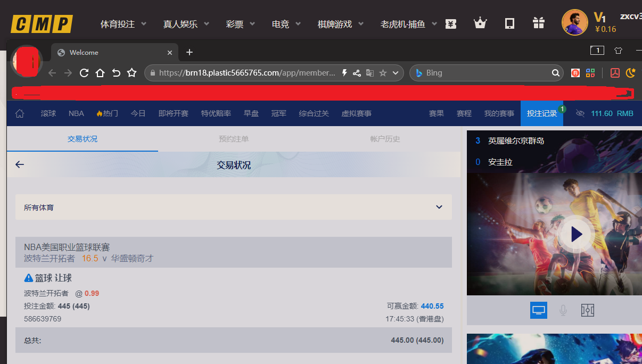Click the crown VIP icon in the top header
The height and width of the screenshot is (364, 642).
[x=480, y=23]
